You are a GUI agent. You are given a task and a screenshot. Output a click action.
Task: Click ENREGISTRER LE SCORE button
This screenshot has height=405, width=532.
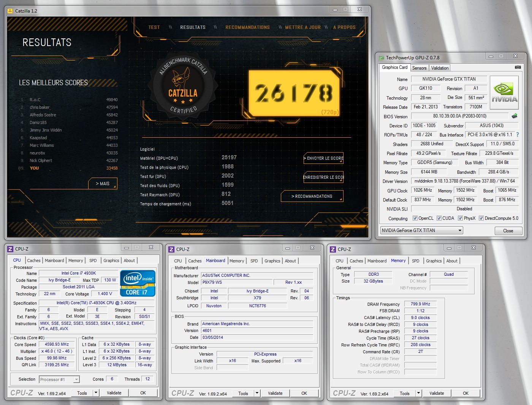323,177
